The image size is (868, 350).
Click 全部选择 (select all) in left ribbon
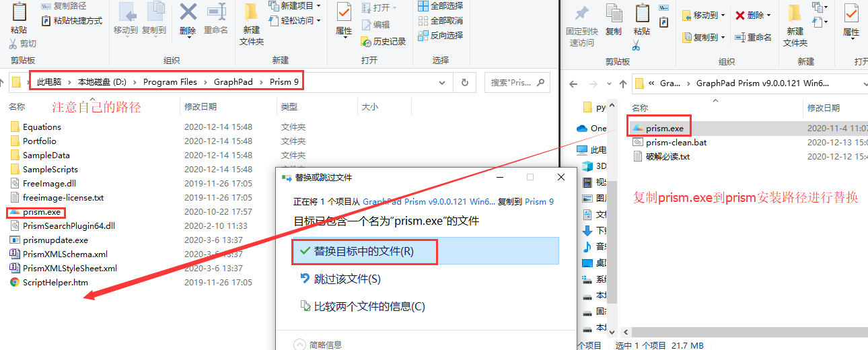(440, 6)
